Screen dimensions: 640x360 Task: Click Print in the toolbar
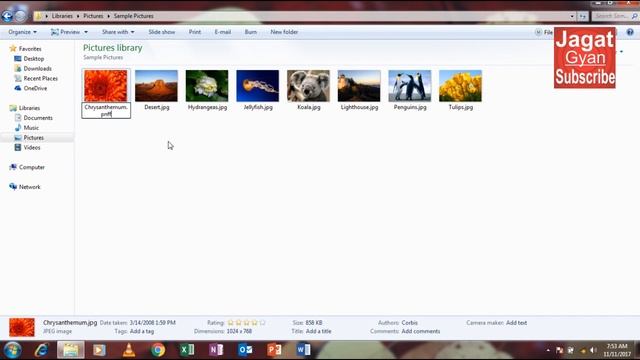(195, 32)
